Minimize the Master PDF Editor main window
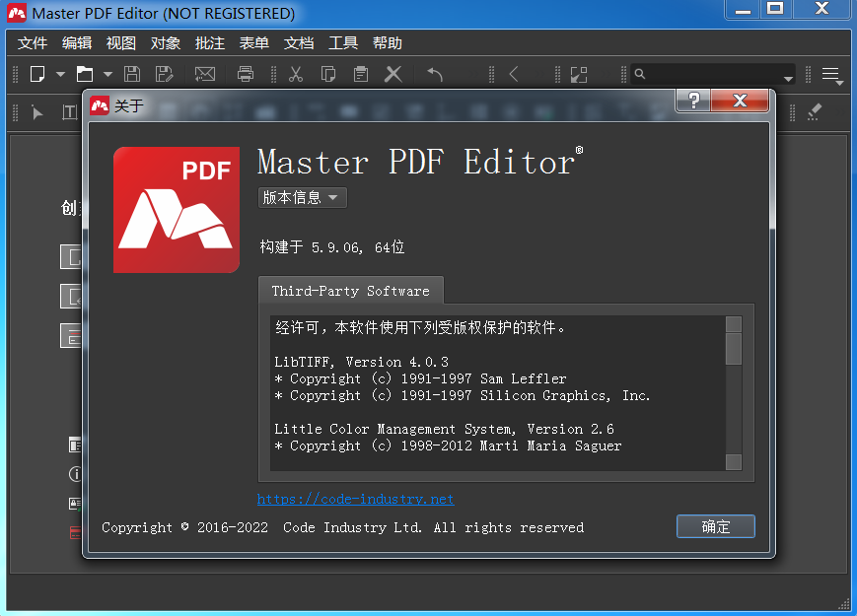The height and width of the screenshot is (616, 857). coord(743,9)
